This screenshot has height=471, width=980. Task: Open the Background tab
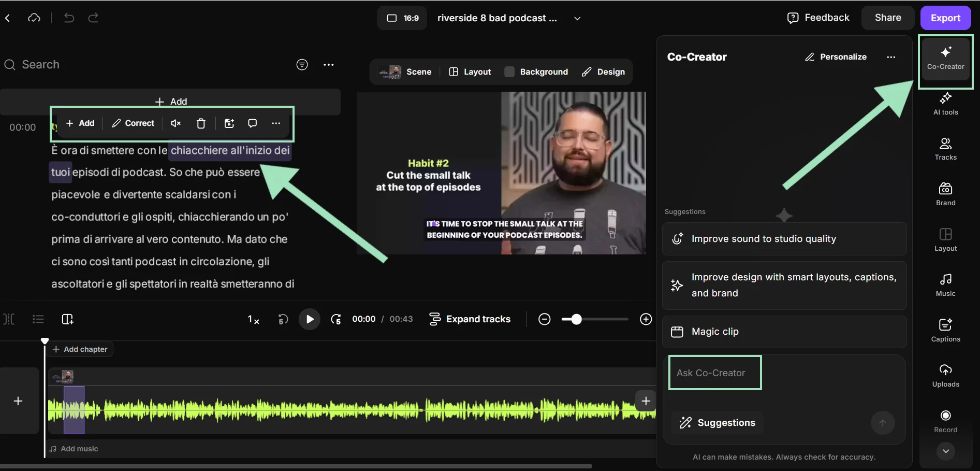536,72
